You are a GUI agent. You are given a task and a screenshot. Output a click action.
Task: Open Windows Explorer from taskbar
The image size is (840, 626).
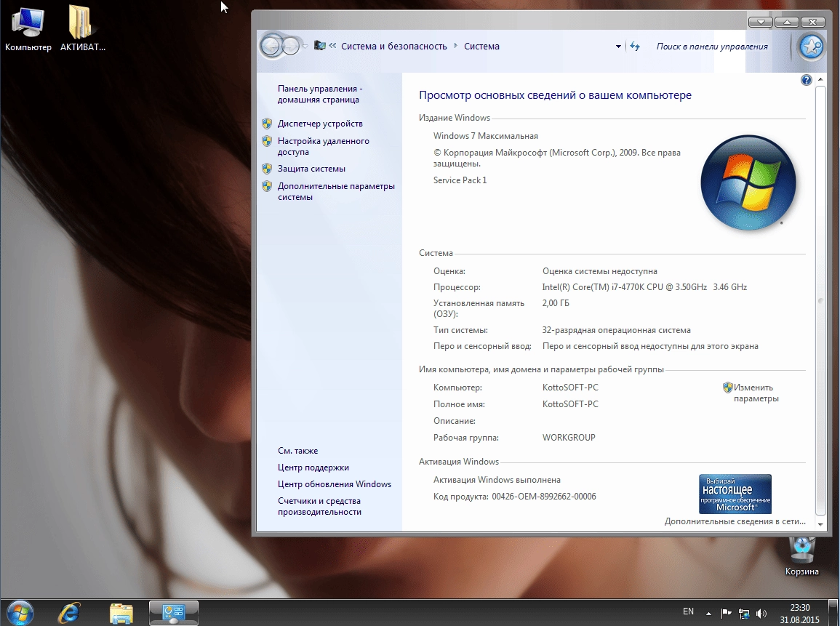pos(121,614)
